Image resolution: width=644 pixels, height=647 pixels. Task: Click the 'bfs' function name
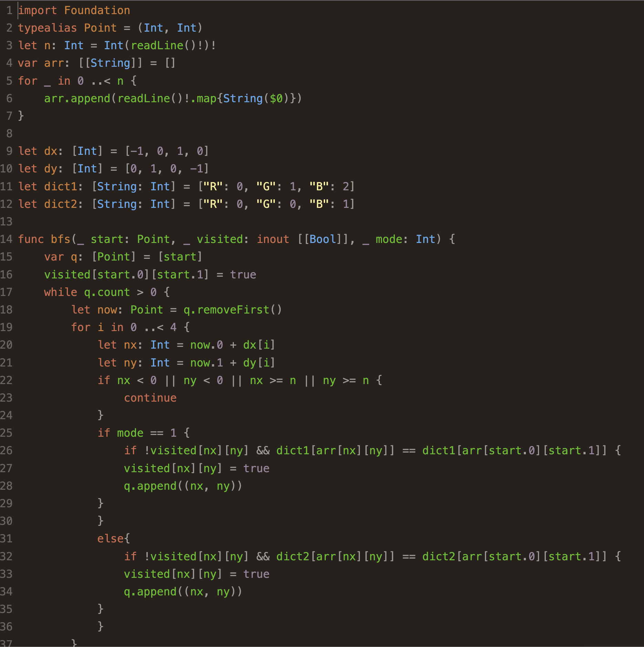(61, 239)
